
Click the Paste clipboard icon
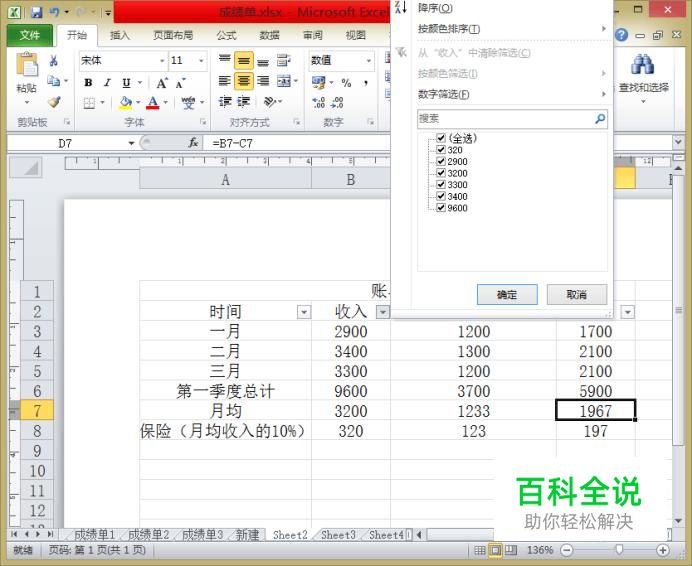coord(27,65)
